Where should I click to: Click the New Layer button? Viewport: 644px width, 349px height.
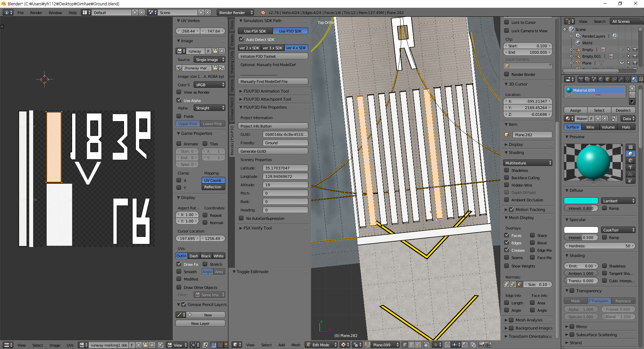[x=200, y=323]
